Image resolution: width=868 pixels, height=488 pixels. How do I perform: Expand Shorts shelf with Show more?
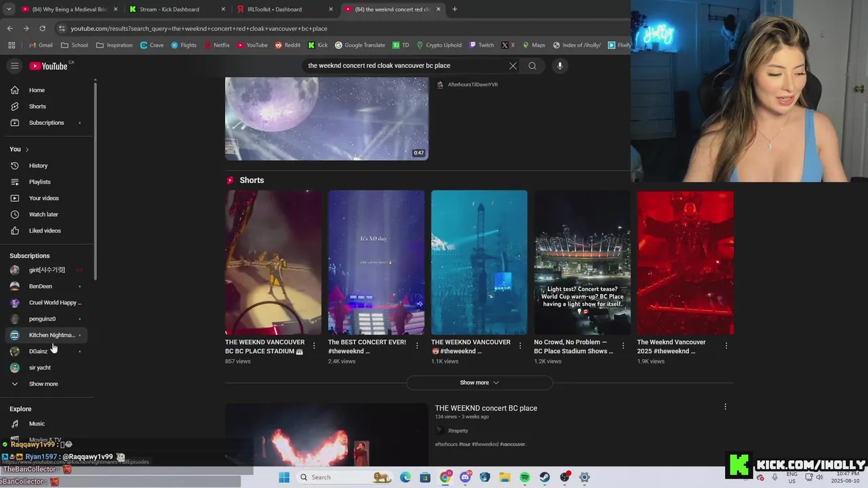479,383
